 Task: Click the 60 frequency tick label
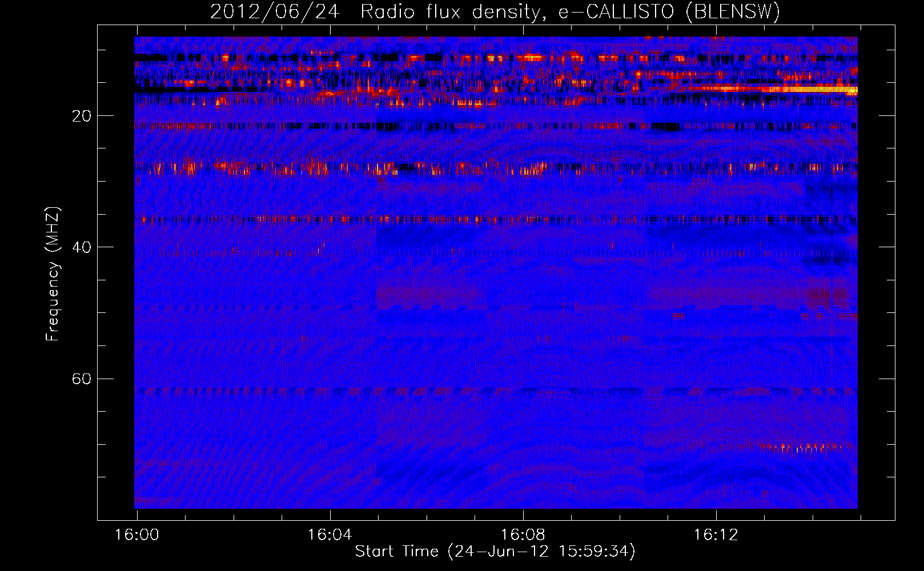coord(82,379)
